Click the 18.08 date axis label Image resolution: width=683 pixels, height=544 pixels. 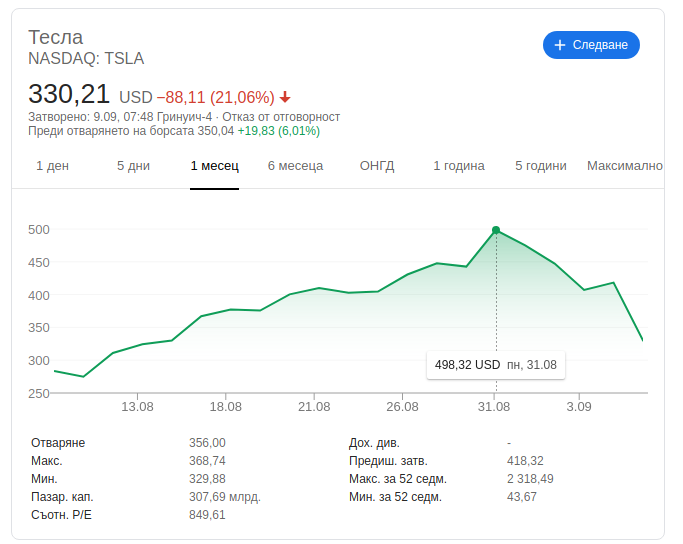click(226, 407)
